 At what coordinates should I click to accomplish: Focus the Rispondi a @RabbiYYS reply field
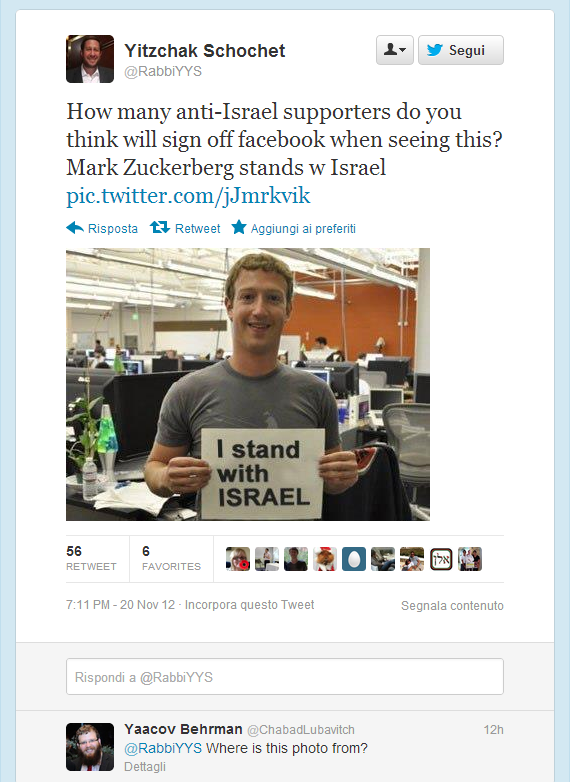[x=285, y=677]
